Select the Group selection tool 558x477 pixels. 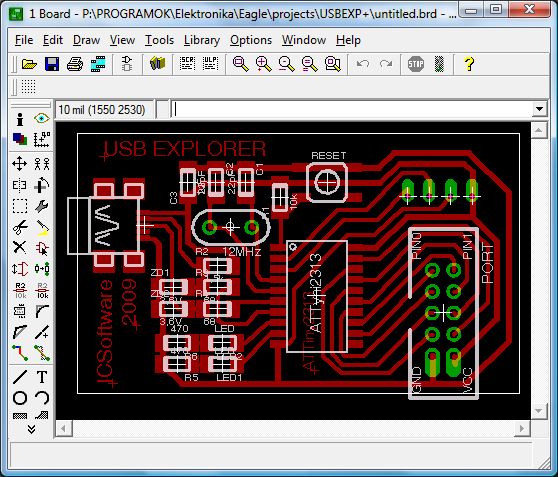pos(20,206)
